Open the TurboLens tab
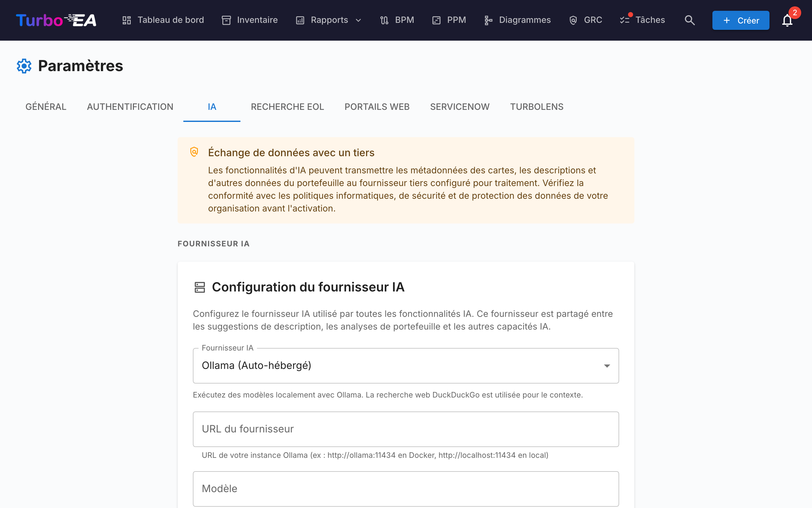The height and width of the screenshot is (508, 812). (x=537, y=107)
